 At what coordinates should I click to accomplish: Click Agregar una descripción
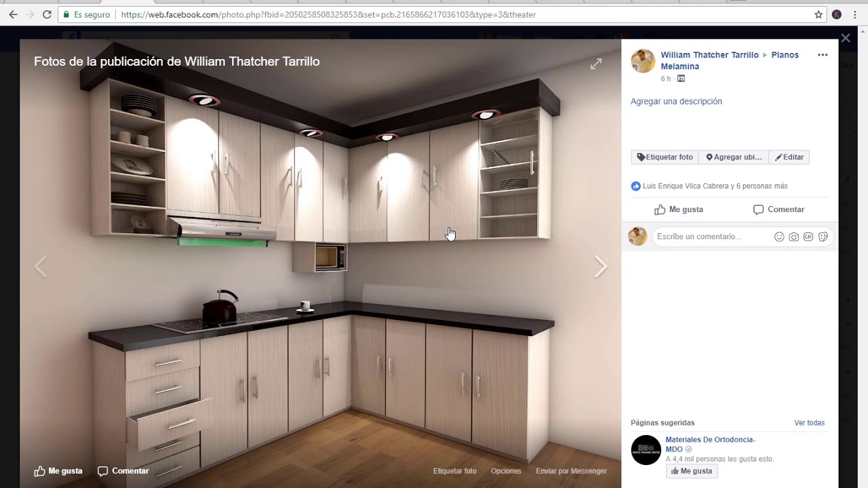[x=676, y=101]
